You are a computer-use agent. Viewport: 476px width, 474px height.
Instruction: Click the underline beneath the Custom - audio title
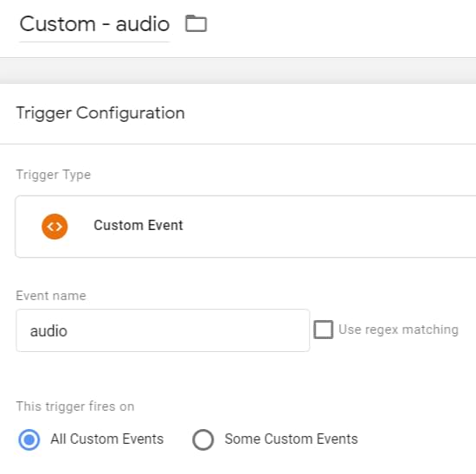tap(94, 42)
